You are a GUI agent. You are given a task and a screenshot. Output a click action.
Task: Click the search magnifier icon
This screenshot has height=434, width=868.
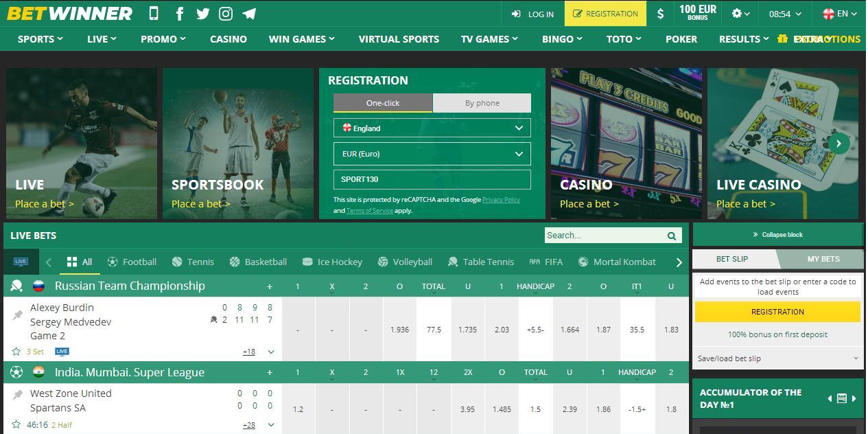coord(672,236)
